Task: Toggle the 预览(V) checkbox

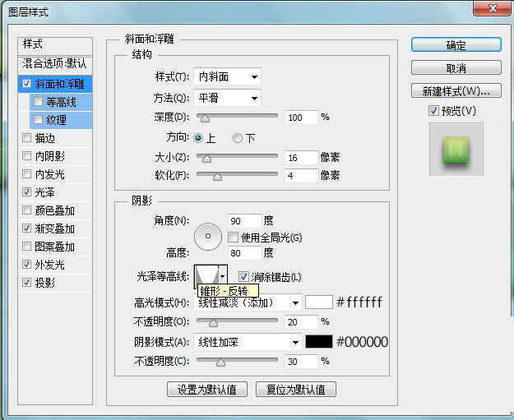Action: click(433, 111)
